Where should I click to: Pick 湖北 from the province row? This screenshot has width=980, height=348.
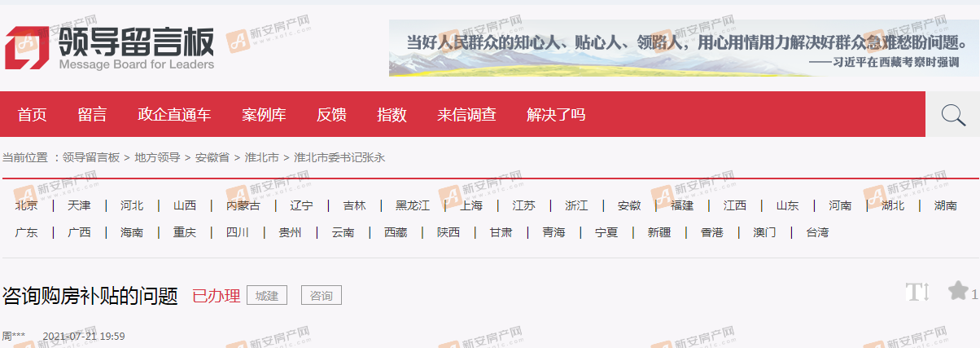(x=893, y=205)
